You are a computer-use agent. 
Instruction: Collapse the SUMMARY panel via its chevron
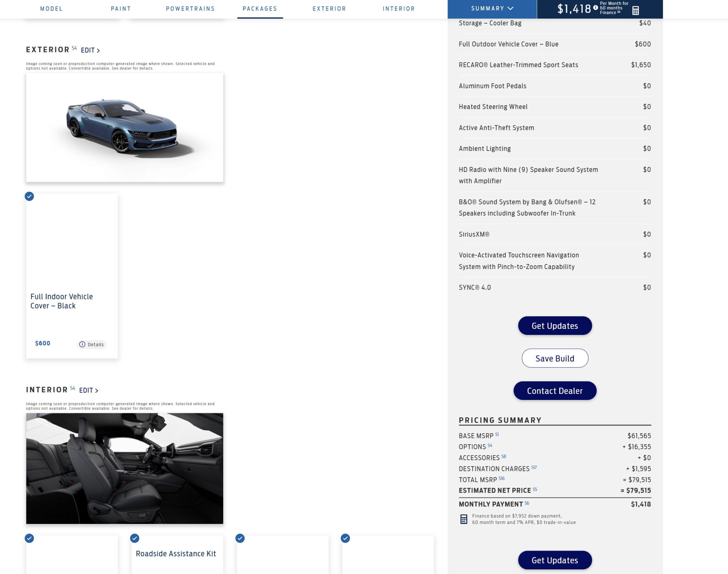[511, 8]
